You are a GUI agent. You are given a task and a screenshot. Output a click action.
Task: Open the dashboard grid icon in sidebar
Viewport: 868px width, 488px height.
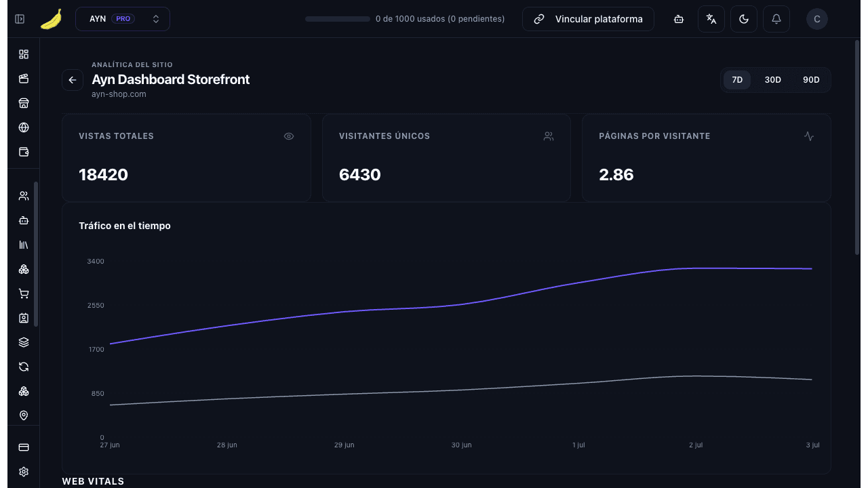(x=24, y=54)
